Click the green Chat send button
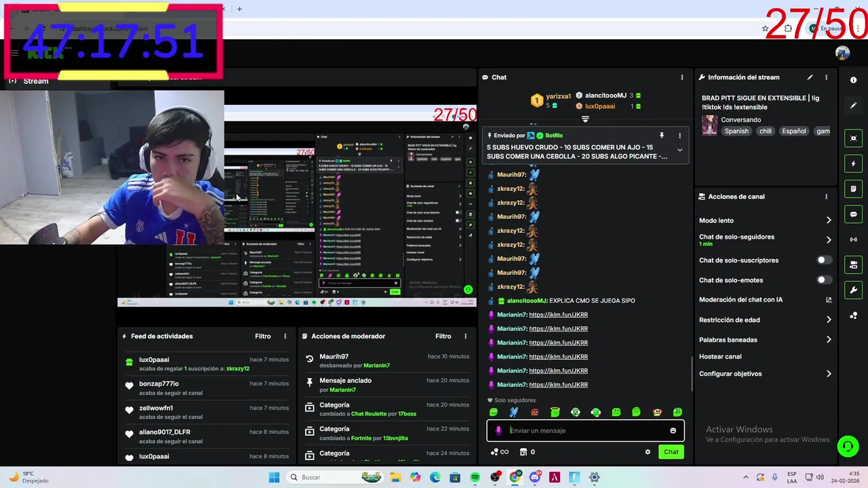868x488 pixels. pyautogui.click(x=671, y=452)
